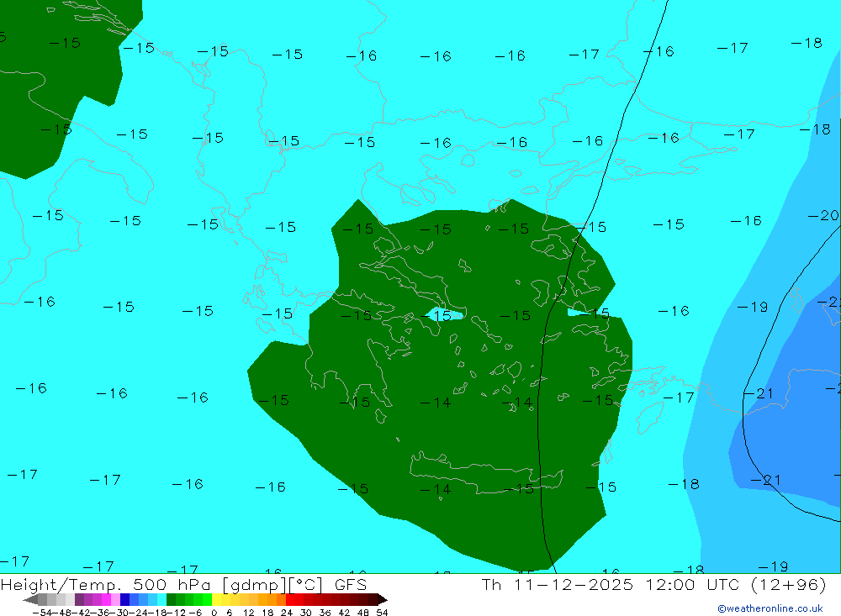Click the pale pink legend swatch left of dark blue
Viewport: 841px width, 616px height.
tap(115, 599)
